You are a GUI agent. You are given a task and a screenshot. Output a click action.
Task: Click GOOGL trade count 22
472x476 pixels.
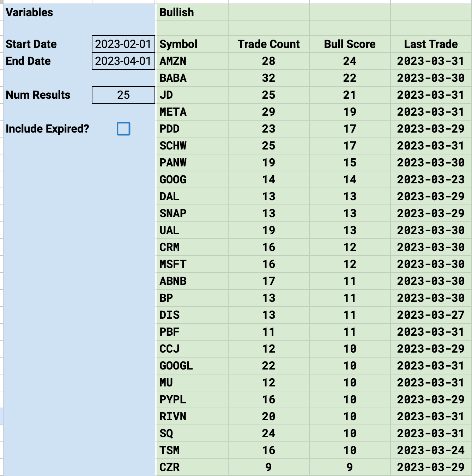pos(269,366)
